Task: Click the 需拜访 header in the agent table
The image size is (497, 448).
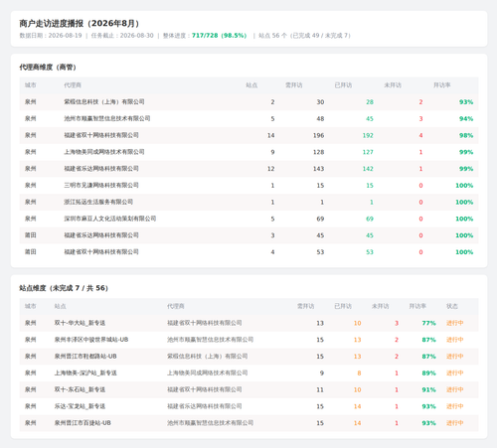Action: 294,85
